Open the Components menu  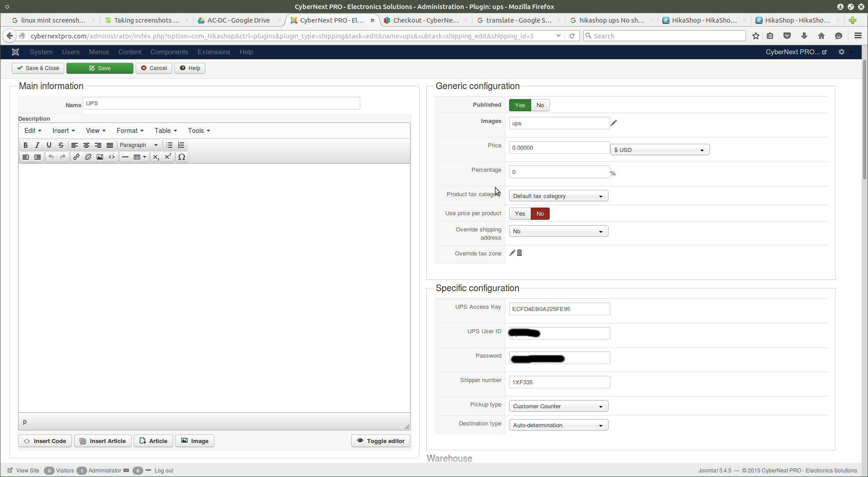click(169, 52)
